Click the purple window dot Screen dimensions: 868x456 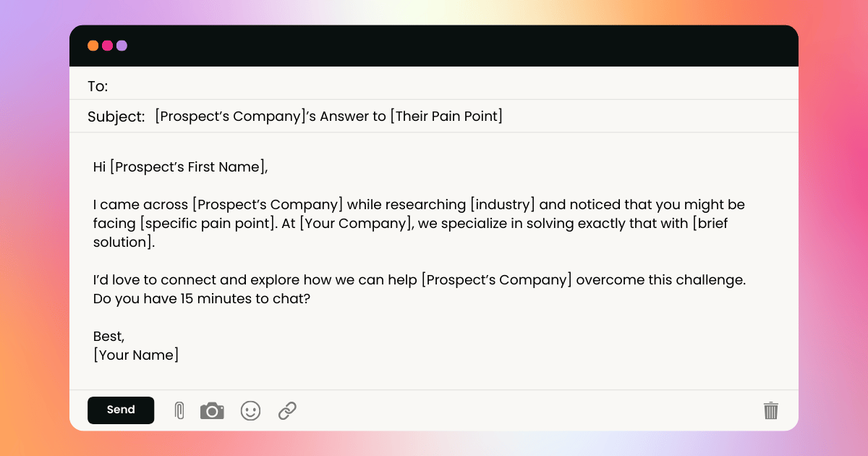coord(122,46)
